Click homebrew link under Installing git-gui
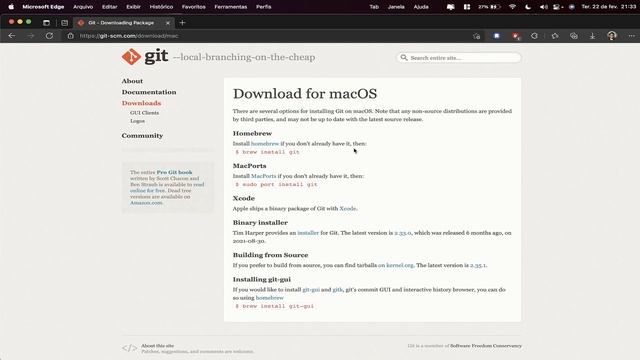The width and height of the screenshot is (640, 360). click(x=269, y=298)
